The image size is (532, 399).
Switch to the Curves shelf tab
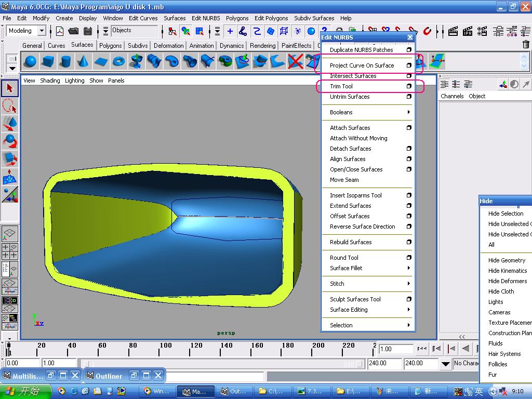click(x=56, y=46)
